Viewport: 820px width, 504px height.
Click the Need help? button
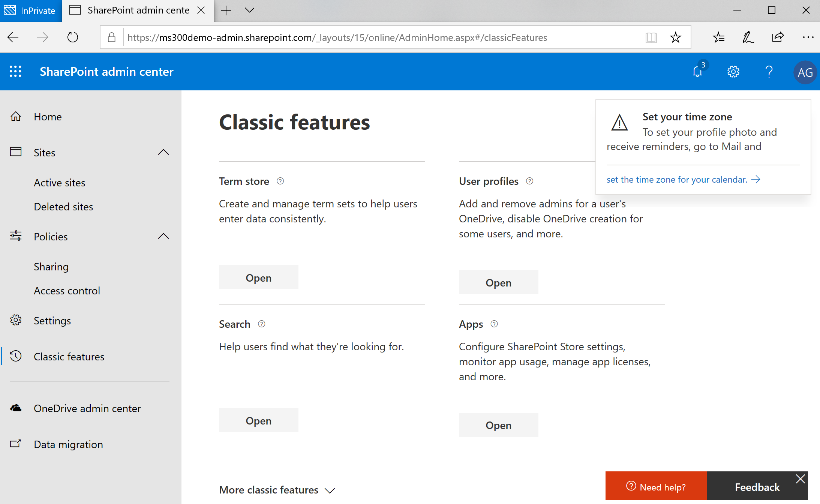656,487
